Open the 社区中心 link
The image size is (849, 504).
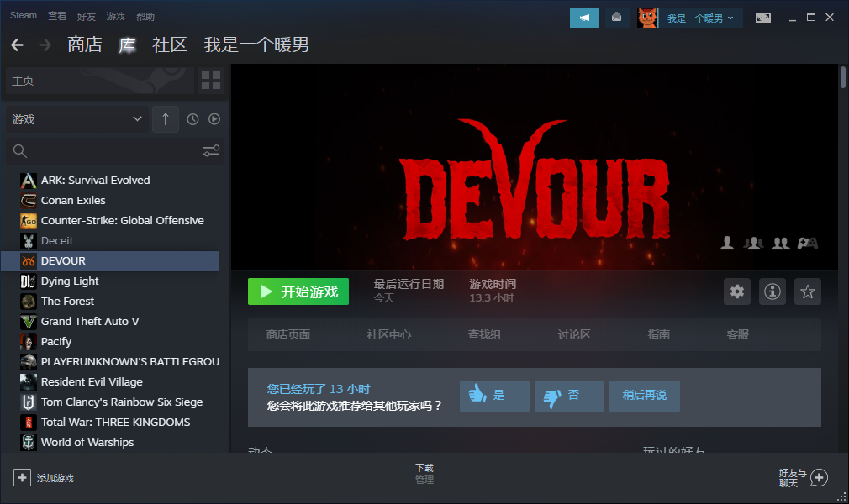coord(388,334)
